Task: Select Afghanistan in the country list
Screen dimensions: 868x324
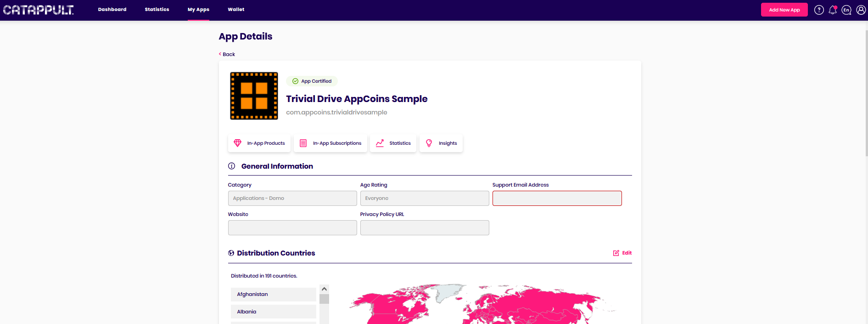Action: point(274,294)
